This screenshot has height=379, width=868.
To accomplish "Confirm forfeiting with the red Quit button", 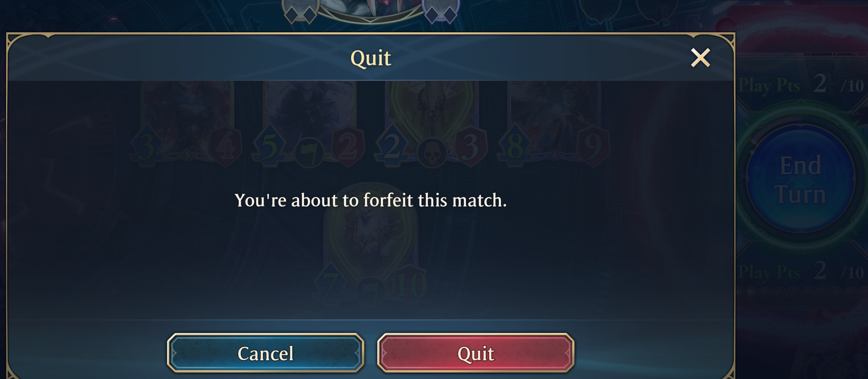I will 475,353.
